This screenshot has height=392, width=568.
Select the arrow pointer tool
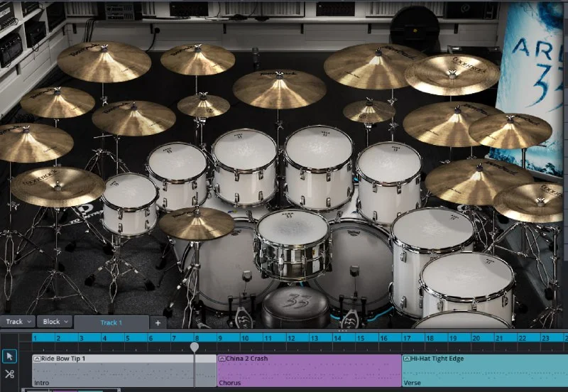pyautogui.click(x=9, y=356)
